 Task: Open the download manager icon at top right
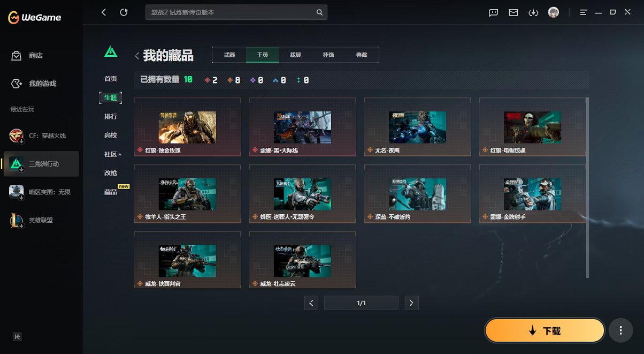tap(533, 12)
